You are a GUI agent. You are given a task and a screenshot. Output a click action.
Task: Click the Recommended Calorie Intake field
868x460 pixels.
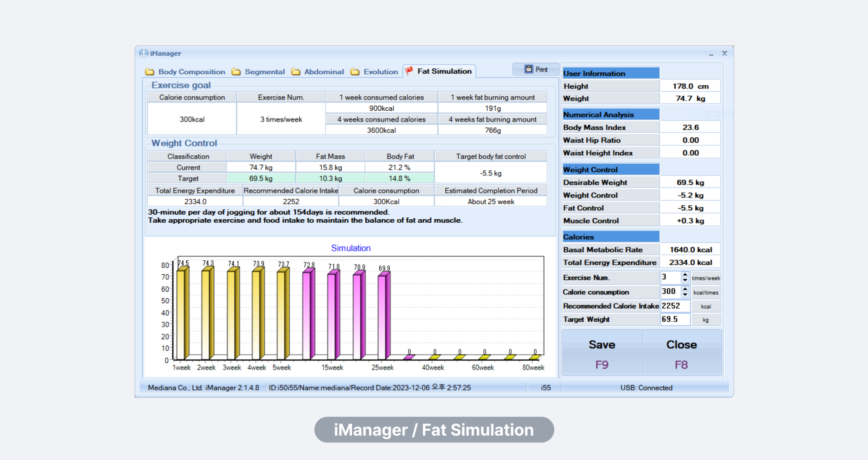[x=675, y=306]
